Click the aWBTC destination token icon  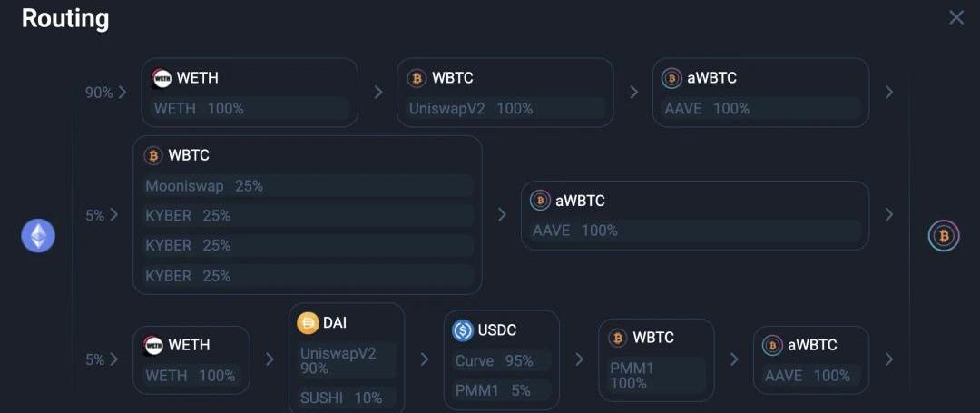pyautogui.click(x=943, y=236)
